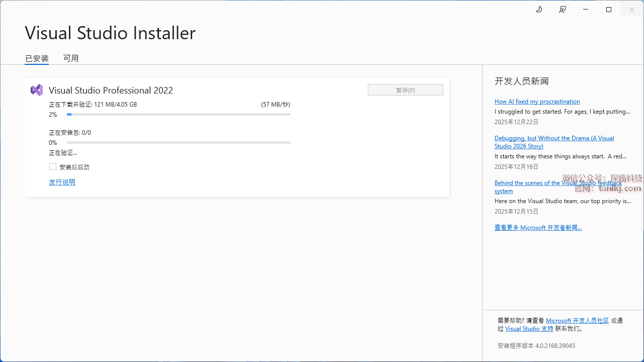Open the Visual Studio feedback system article
644x362 pixels.
pyautogui.click(x=557, y=183)
